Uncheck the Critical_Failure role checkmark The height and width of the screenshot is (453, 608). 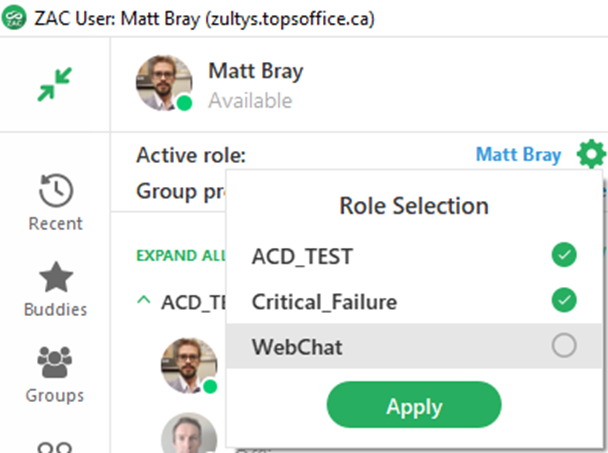click(x=564, y=300)
